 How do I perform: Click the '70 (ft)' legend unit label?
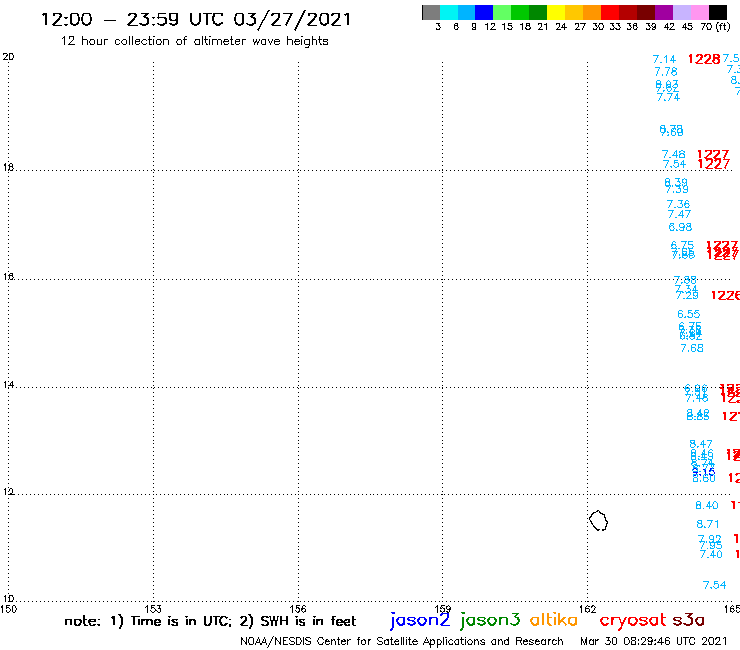(715, 26)
